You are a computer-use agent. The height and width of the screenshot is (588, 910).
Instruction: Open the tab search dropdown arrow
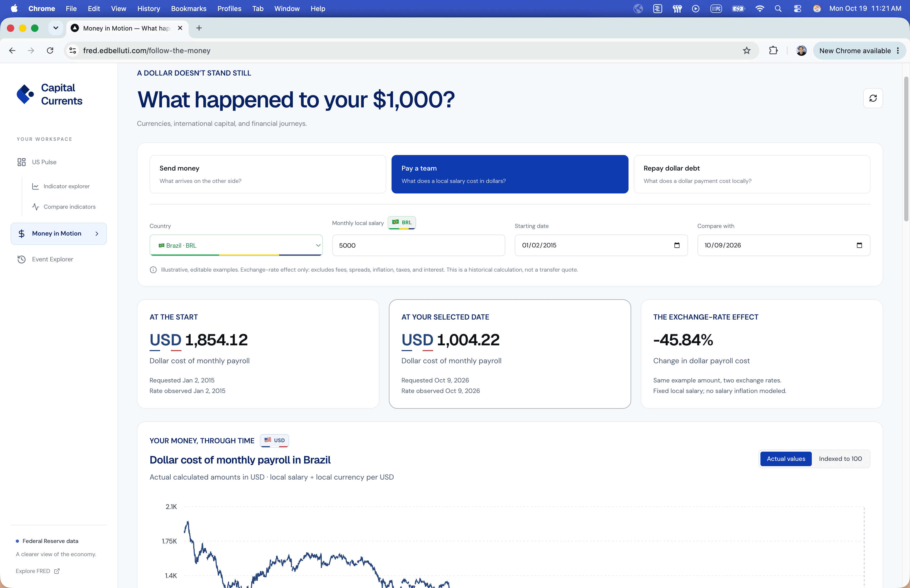point(56,28)
